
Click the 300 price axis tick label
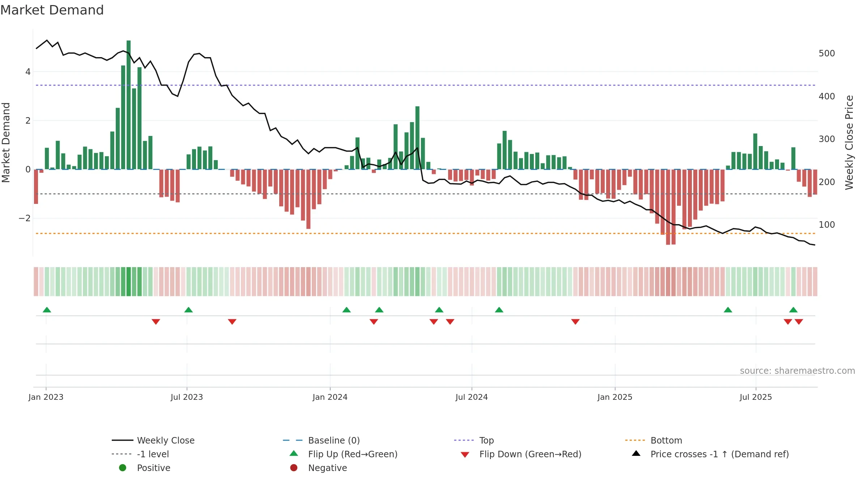click(827, 139)
